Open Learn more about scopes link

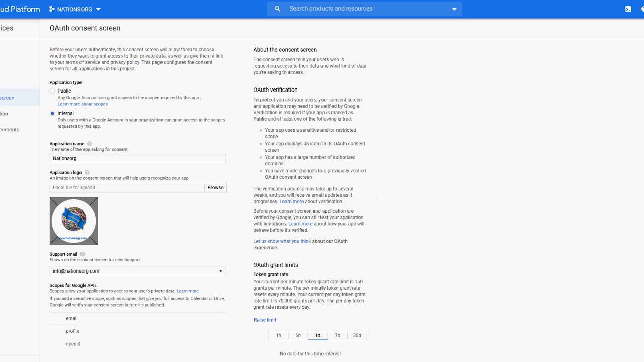83,104
